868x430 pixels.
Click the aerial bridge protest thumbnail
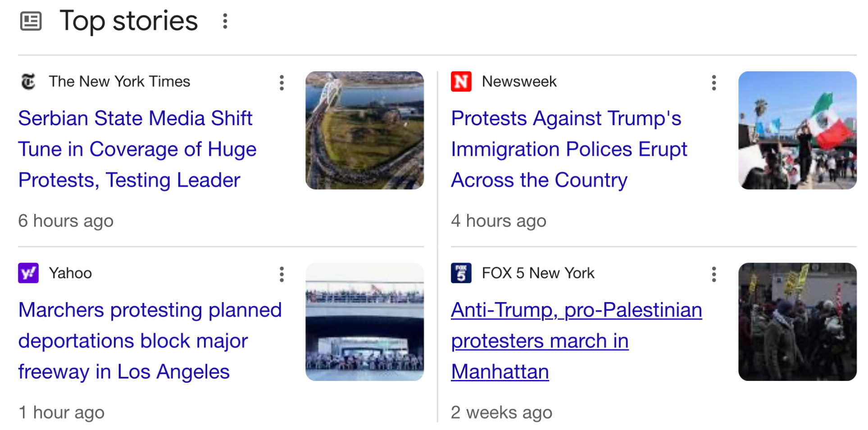[x=364, y=130]
